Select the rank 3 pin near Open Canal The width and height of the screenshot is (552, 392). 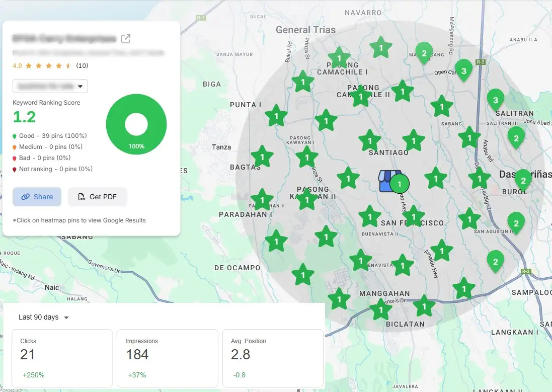(x=463, y=71)
